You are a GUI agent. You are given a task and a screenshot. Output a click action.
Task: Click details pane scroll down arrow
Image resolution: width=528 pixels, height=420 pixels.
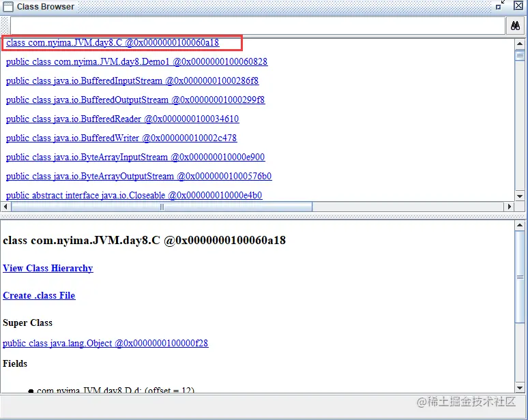pyautogui.click(x=520, y=388)
